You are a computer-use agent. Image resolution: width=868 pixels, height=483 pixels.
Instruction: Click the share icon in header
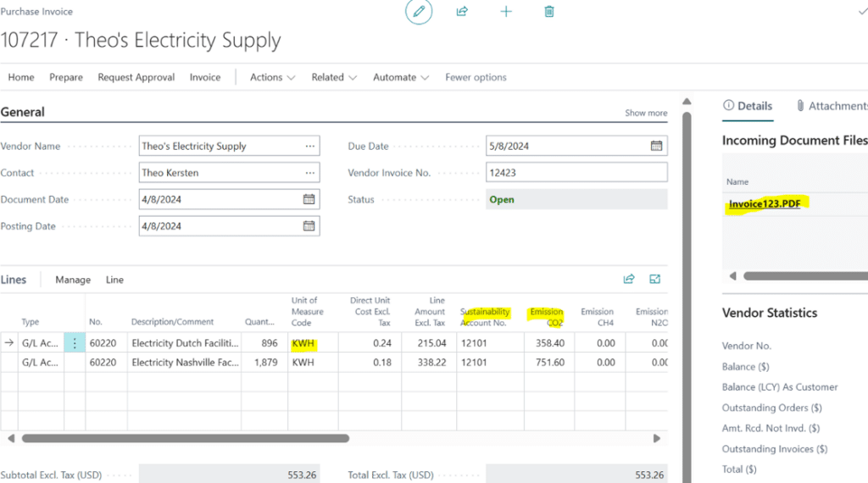(x=462, y=12)
